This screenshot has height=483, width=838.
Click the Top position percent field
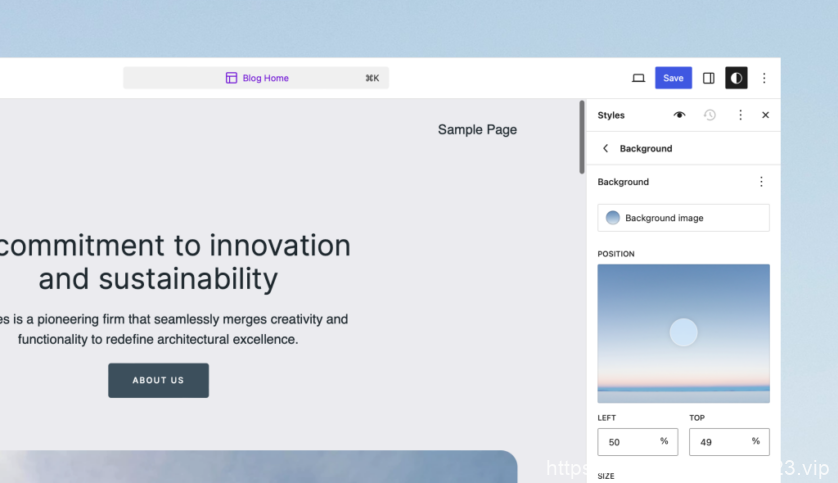(729, 442)
